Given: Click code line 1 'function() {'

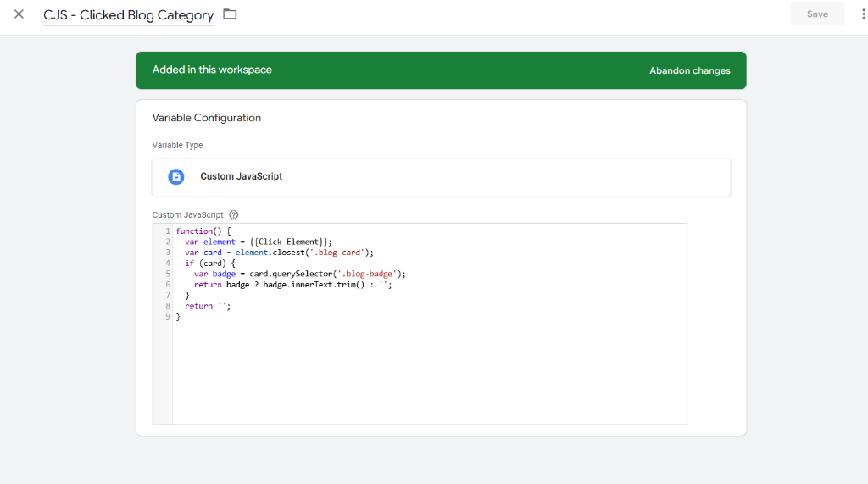Looking at the screenshot, I should point(203,231).
